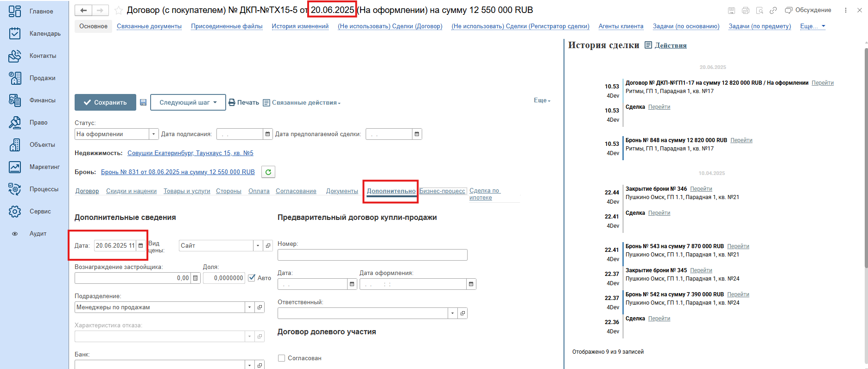Open the Бронь № 831 link
This screenshot has height=369, width=868.
tap(177, 172)
